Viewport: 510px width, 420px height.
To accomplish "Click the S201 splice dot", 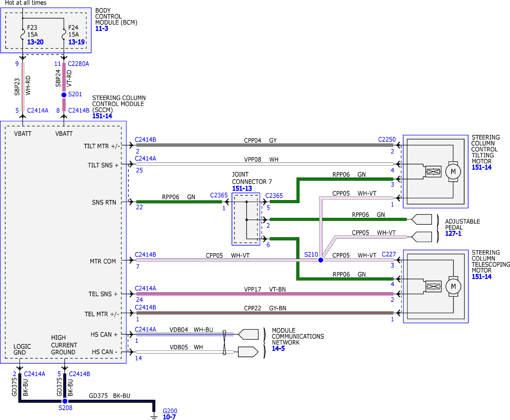I will point(64,95).
